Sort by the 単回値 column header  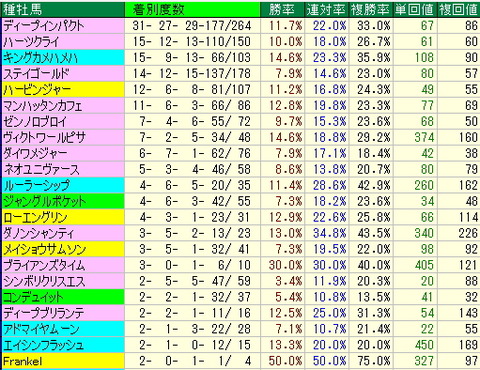pyautogui.click(x=414, y=9)
